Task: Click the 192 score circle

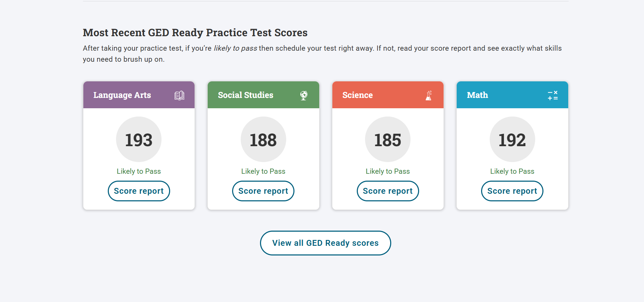Action: click(512, 140)
